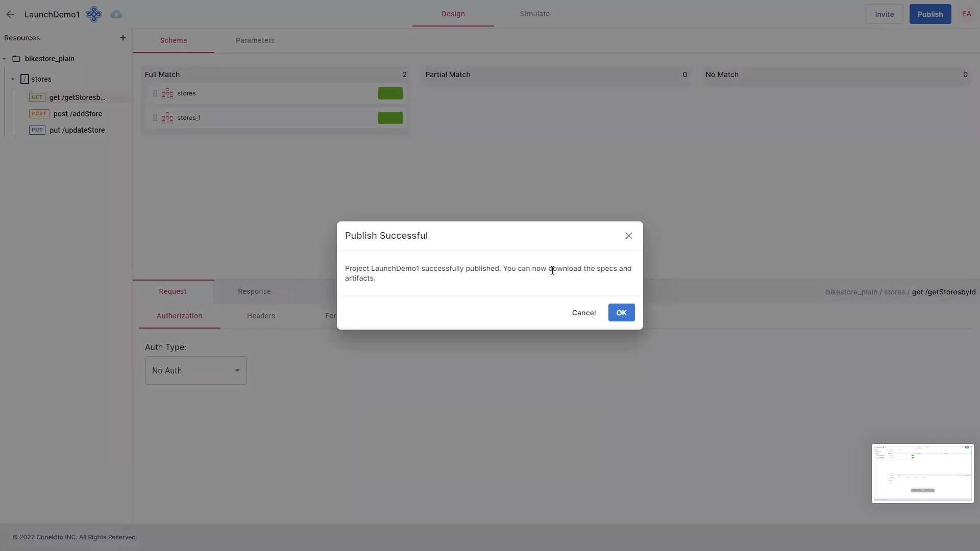
Task: Click Cancel in the dialog
Action: pyautogui.click(x=583, y=313)
